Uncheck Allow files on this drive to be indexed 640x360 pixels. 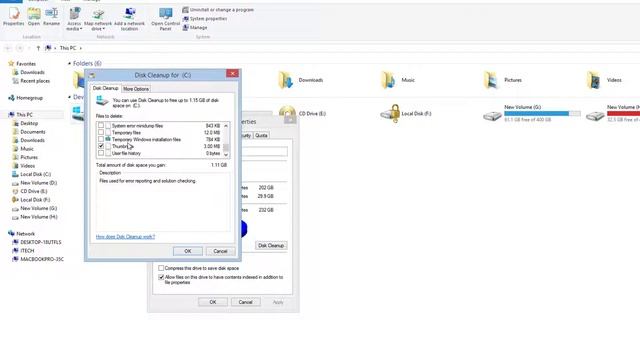[x=161, y=277]
